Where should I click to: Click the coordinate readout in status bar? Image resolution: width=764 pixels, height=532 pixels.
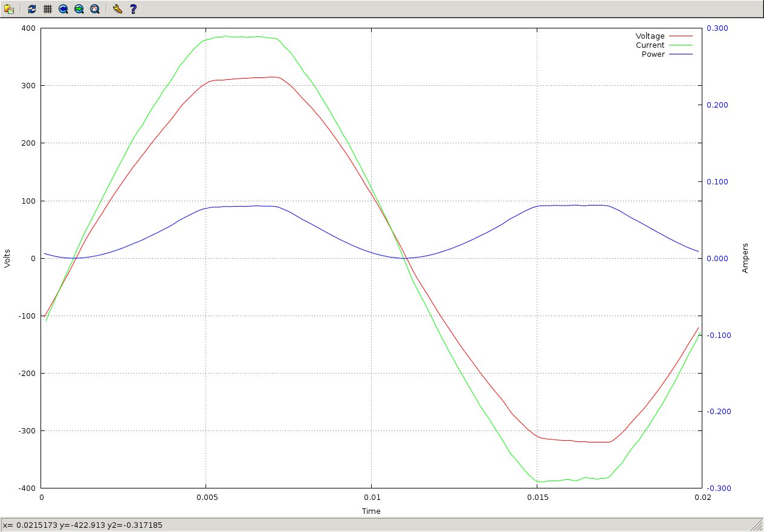83,525
